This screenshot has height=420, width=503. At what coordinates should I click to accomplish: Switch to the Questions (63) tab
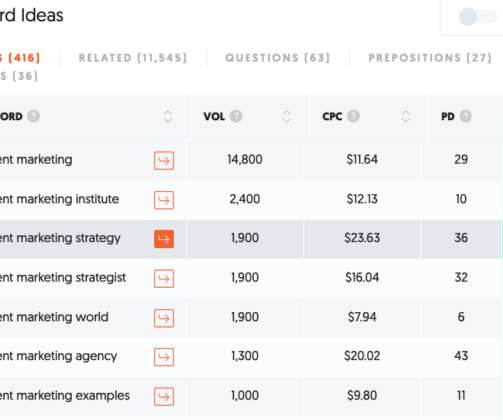(278, 58)
